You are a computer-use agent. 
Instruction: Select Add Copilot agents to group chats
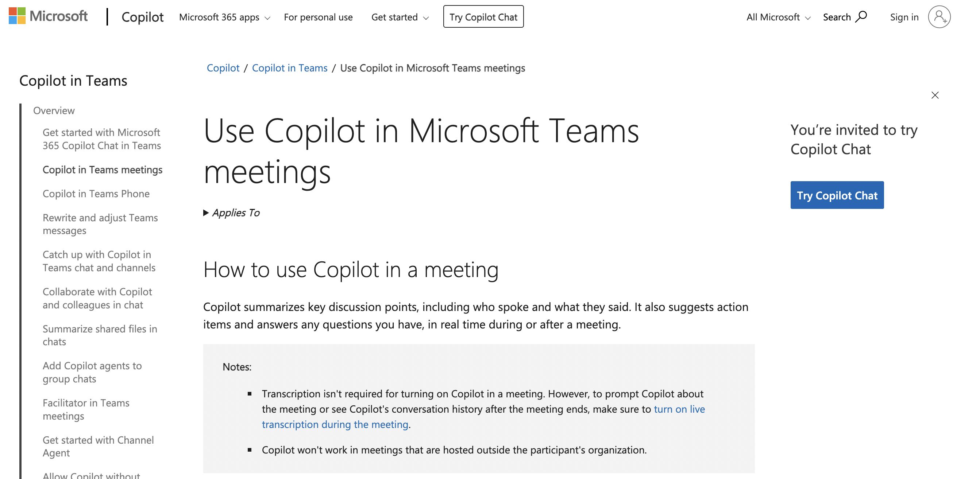(x=92, y=372)
